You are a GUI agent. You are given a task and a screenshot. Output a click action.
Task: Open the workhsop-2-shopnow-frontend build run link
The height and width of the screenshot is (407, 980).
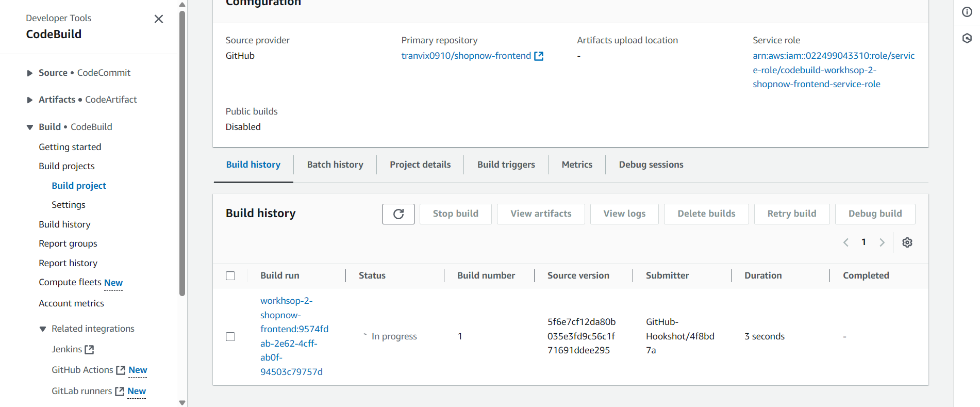294,336
